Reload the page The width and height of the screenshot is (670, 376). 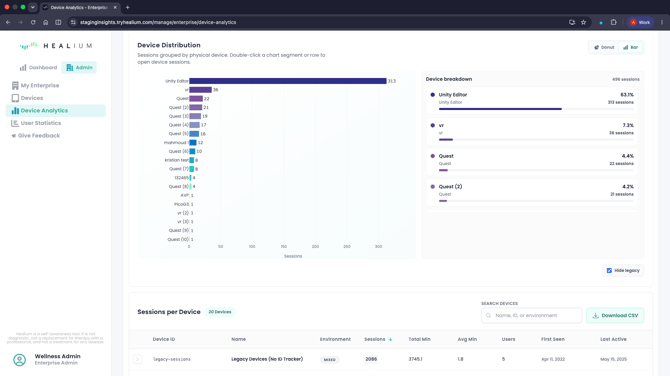click(33, 22)
